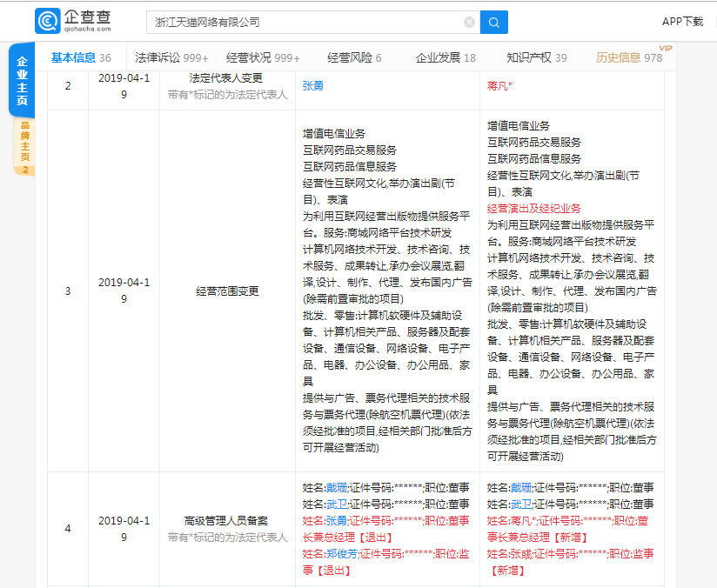The height and width of the screenshot is (588, 717).
Task: Click the date cell in row 3
Action: [124, 291]
